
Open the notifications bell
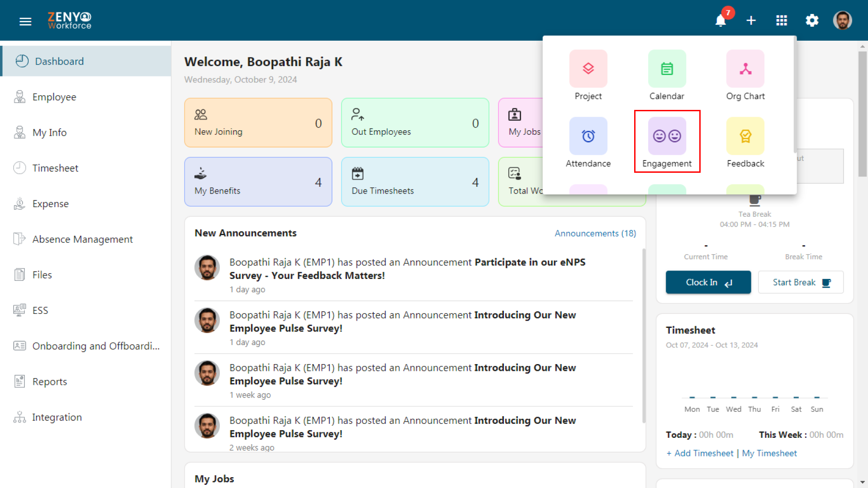[721, 20]
